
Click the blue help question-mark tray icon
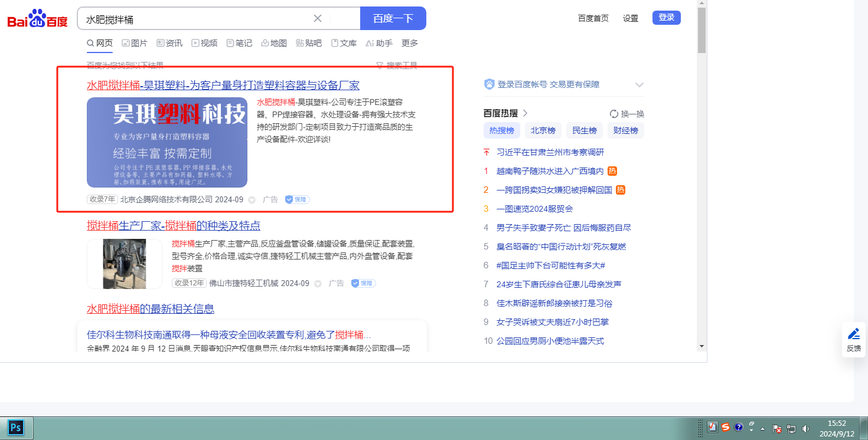738,427
